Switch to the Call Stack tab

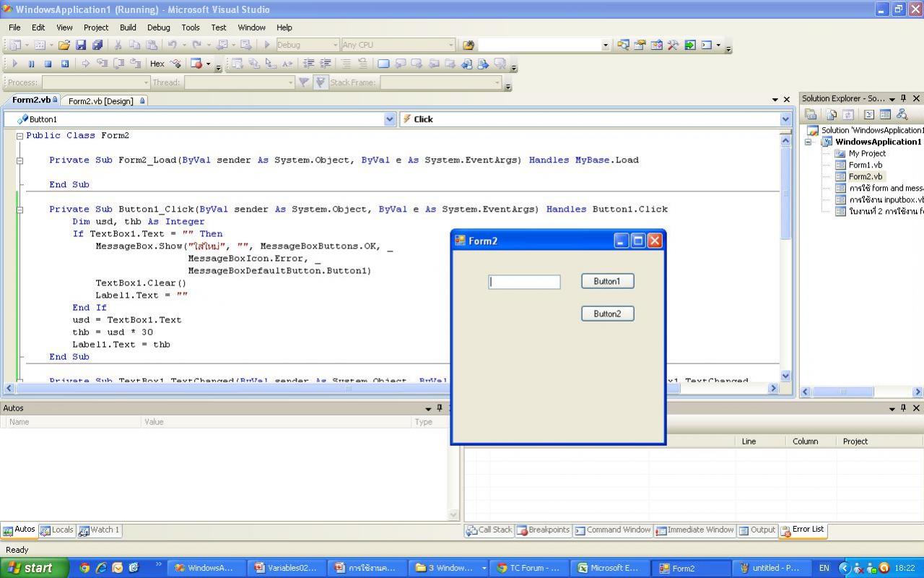point(489,530)
